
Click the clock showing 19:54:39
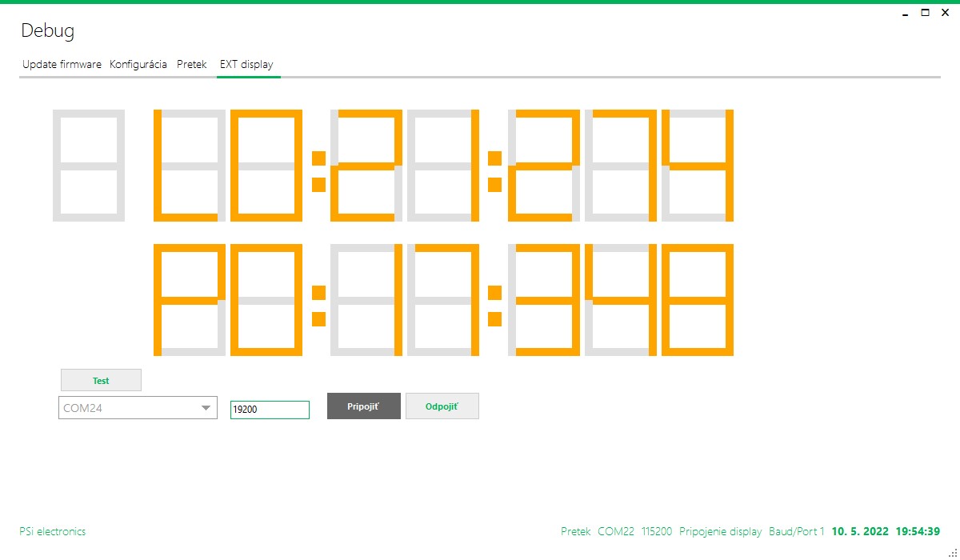pyautogui.click(x=918, y=531)
